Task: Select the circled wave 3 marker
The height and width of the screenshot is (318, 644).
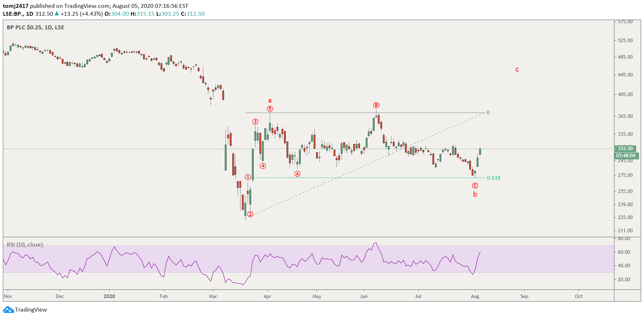Action: 255,122
